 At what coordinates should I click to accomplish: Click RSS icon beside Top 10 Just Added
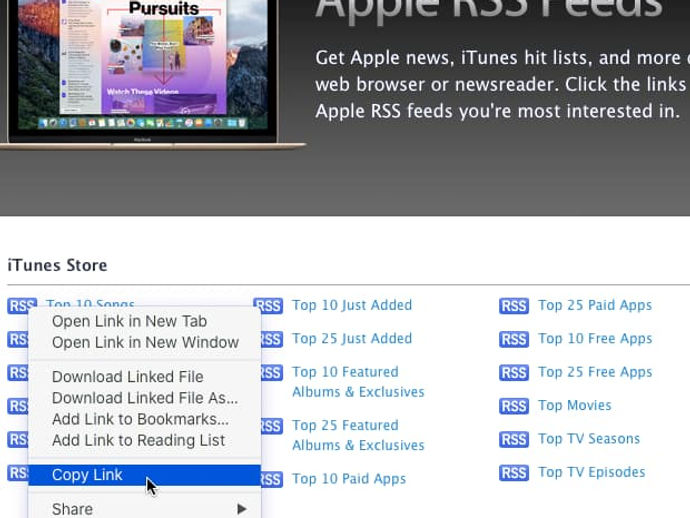pos(268,305)
